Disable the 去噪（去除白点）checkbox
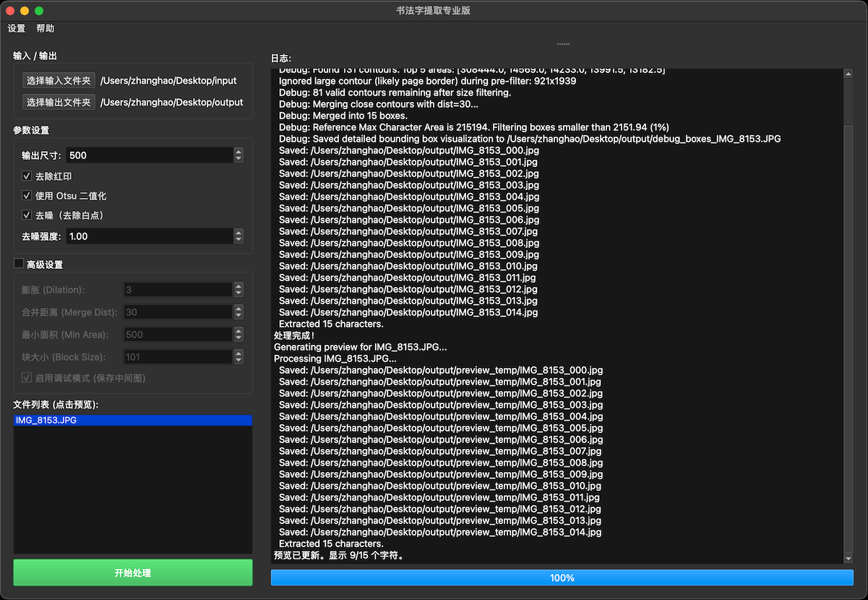 point(27,215)
